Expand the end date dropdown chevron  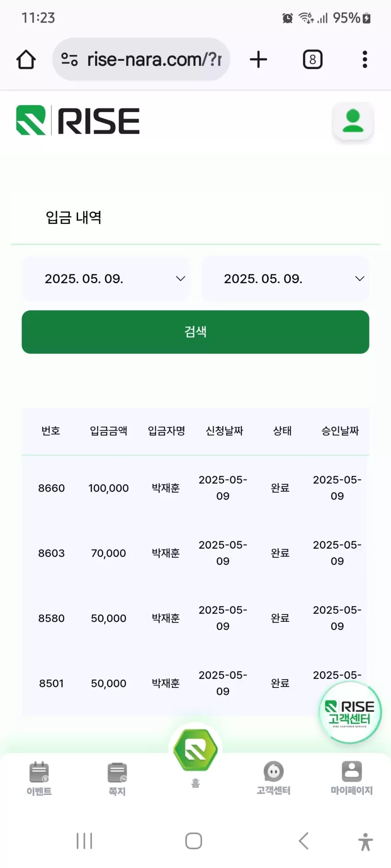pos(360,279)
